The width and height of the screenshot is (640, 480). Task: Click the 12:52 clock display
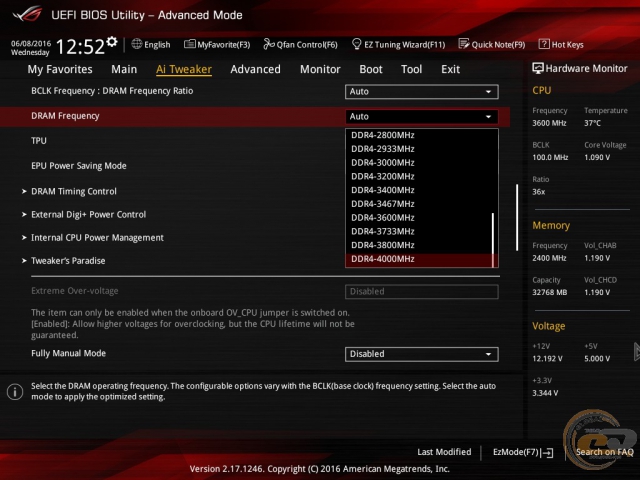pos(80,47)
